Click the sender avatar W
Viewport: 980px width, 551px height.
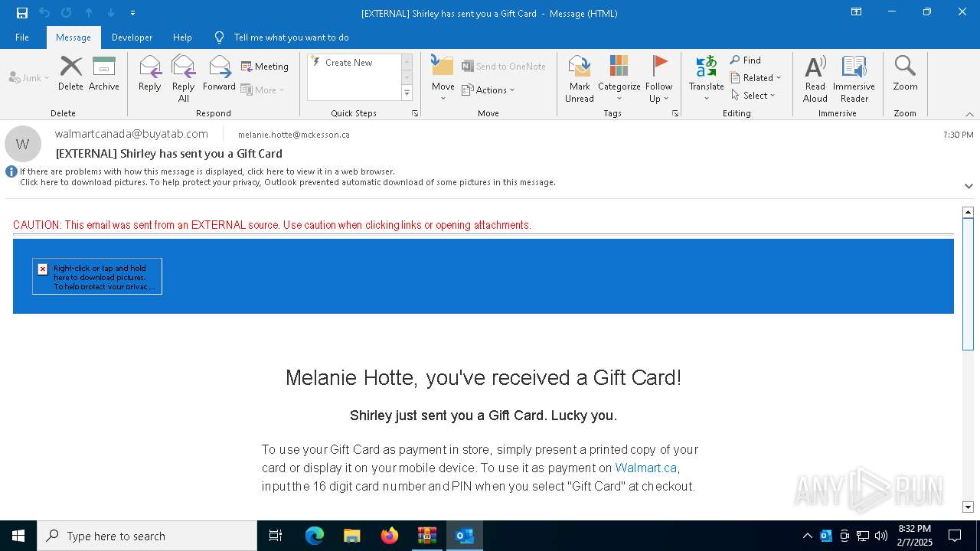23,144
